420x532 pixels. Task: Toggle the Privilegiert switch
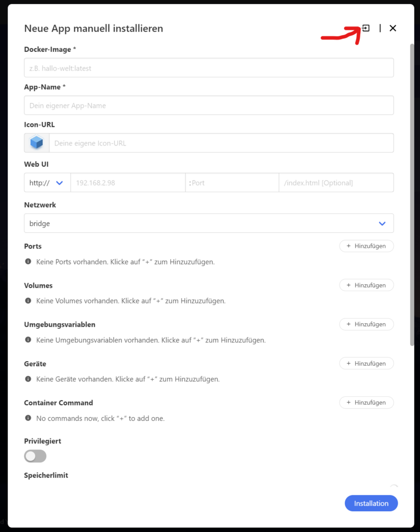point(35,456)
